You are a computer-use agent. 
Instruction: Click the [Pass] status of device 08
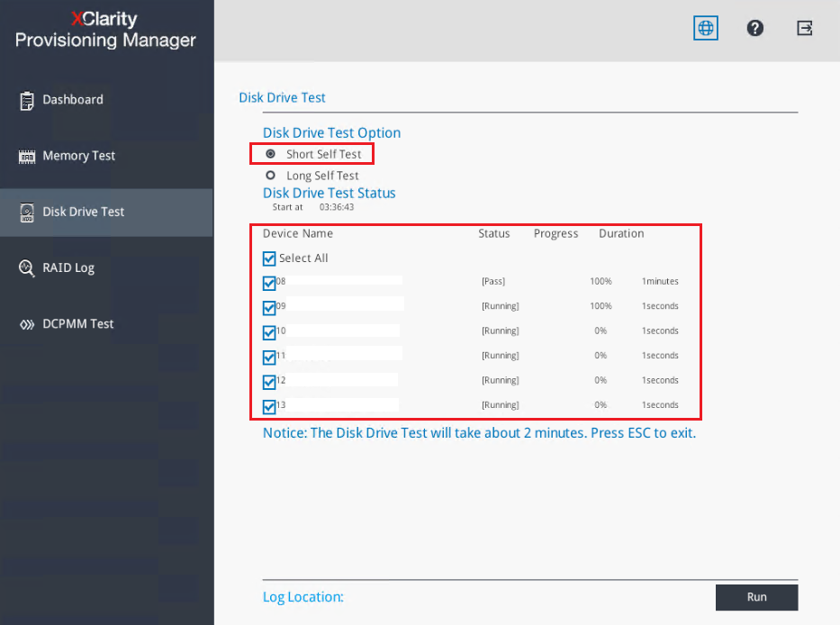tap(493, 281)
